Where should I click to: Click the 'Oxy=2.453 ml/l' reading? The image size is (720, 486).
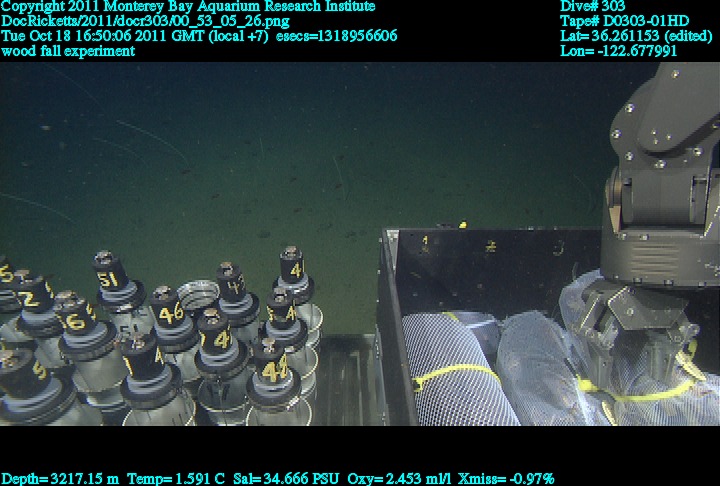[x=399, y=479]
